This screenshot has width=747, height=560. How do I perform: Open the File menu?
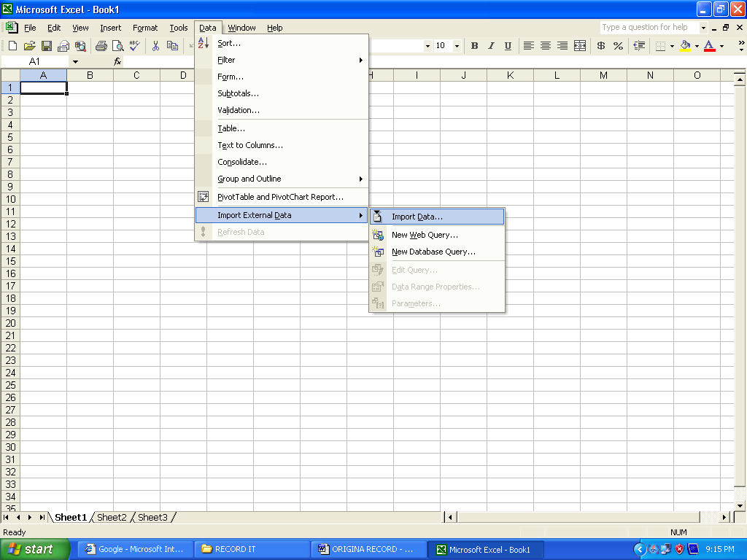30,28
